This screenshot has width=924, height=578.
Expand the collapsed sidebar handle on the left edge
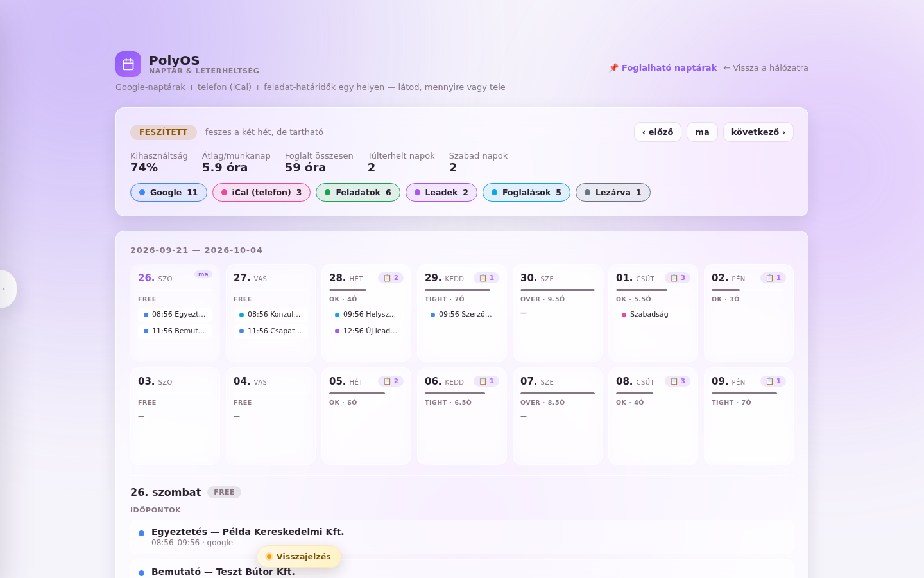(x=8, y=289)
